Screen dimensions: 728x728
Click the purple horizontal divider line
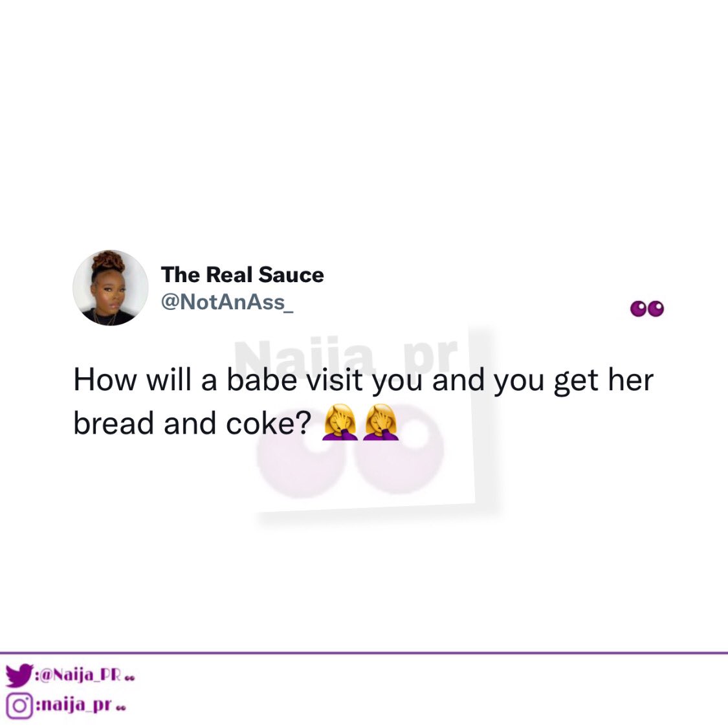(x=364, y=653)
